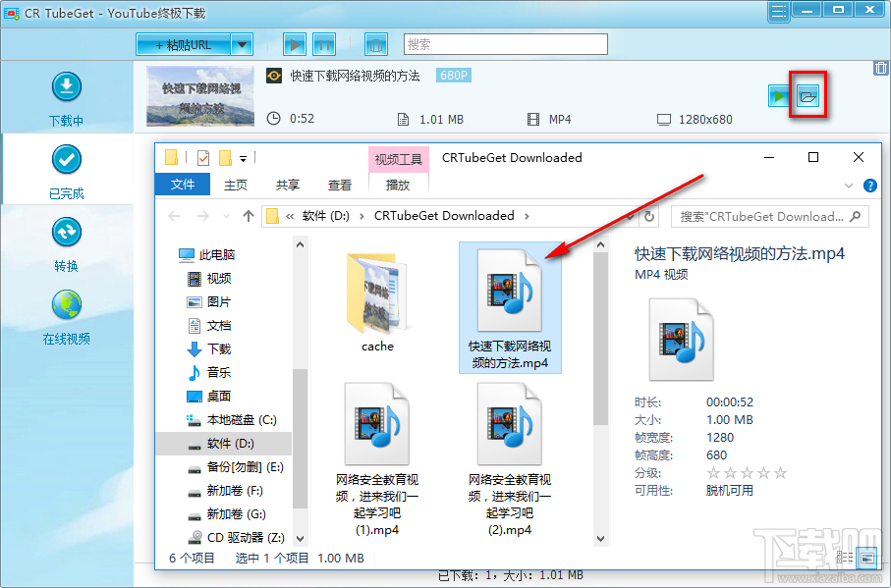
Task: Switch to details view in status bar
Action: tap(845, 558)
